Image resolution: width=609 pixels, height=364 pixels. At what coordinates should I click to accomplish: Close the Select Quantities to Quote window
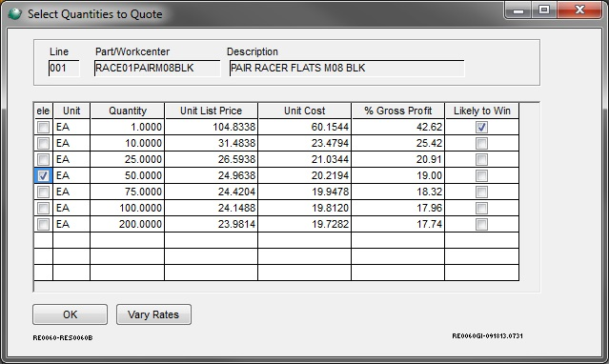[579, 10]
